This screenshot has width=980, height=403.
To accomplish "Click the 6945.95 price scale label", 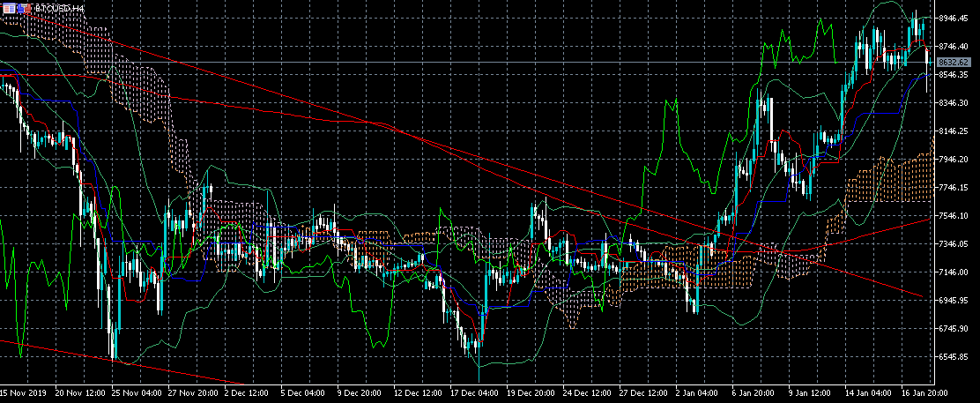I will [x=954, y=300].
